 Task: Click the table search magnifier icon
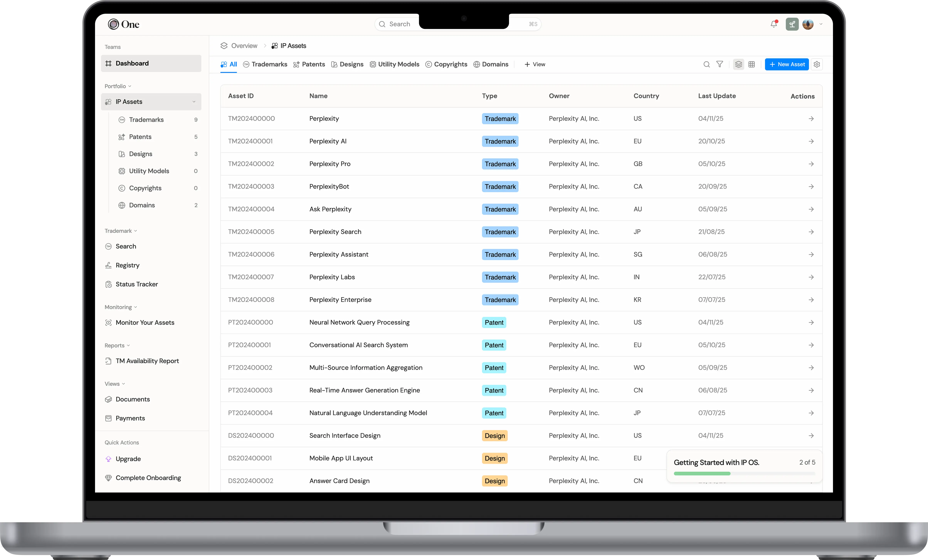pos(707,64)
